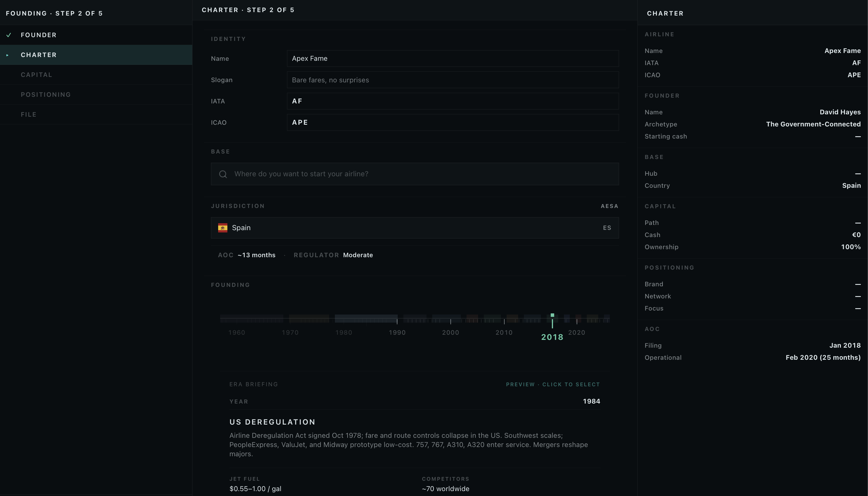Edit the Slogan text field
Viewport: 868px width, 496px height.
click(452, 80)
